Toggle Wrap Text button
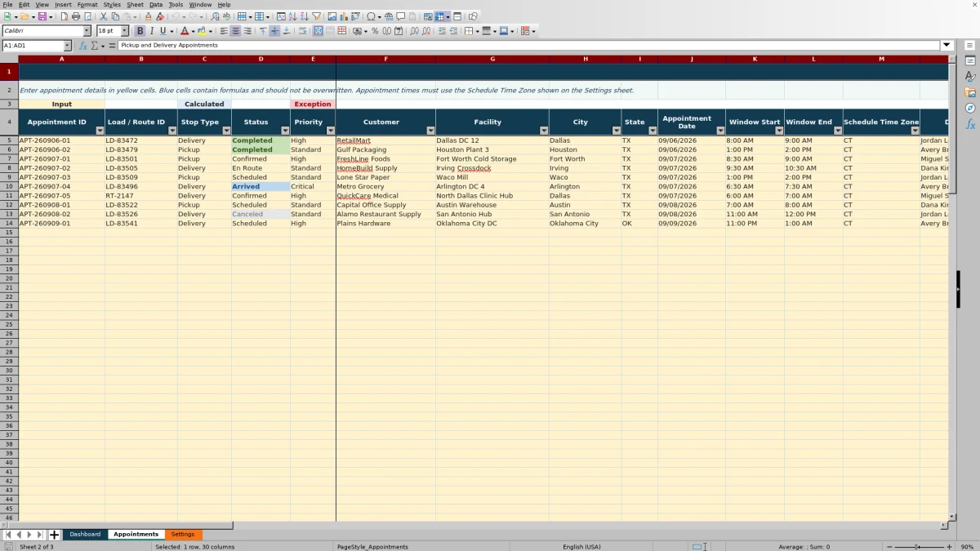 pos(302,31)
